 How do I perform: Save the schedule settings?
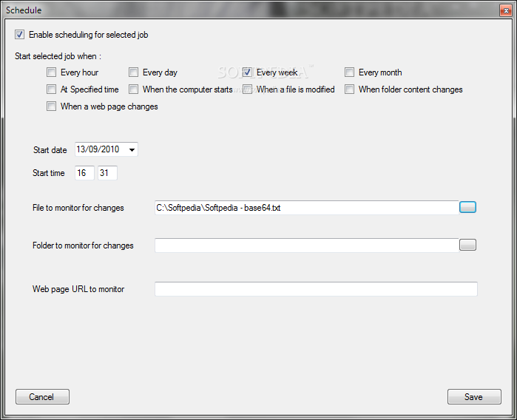pyautogui.click(x=474, y=396)
